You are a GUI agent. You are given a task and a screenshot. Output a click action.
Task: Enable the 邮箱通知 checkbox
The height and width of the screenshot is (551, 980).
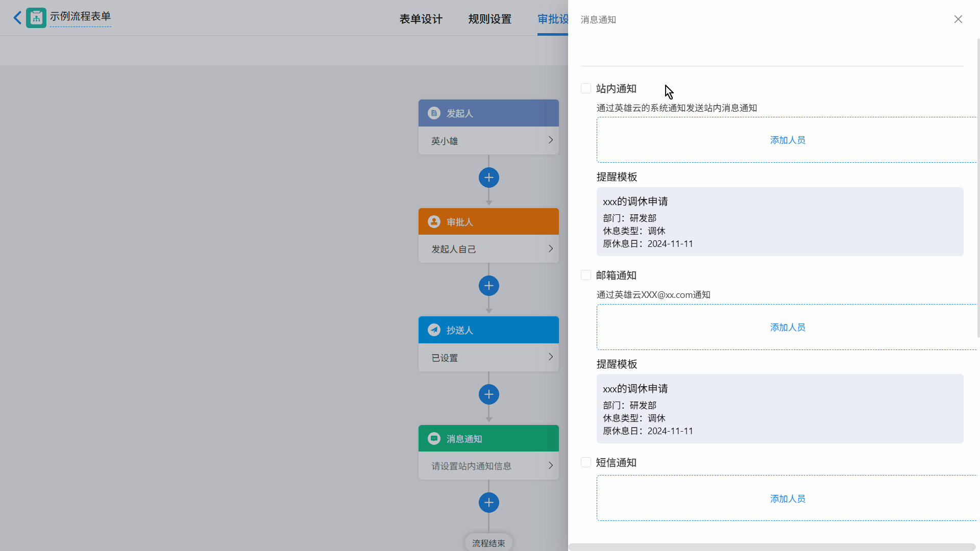point(586,275)
